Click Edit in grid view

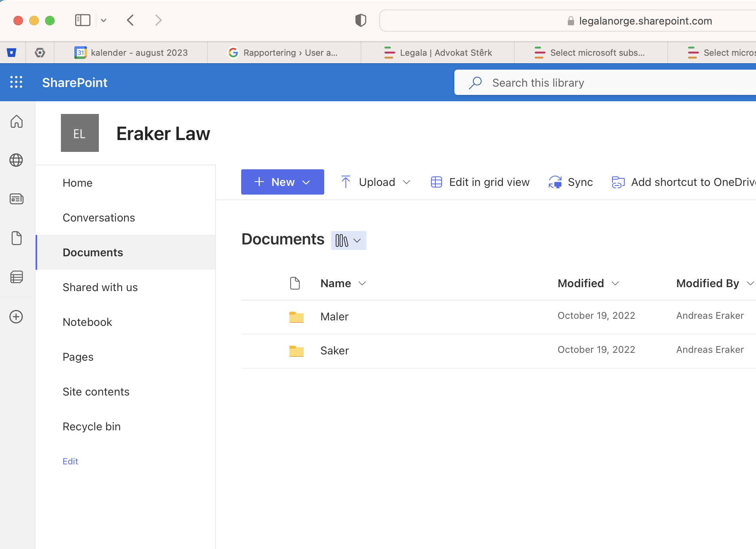(x=480, y=182)
